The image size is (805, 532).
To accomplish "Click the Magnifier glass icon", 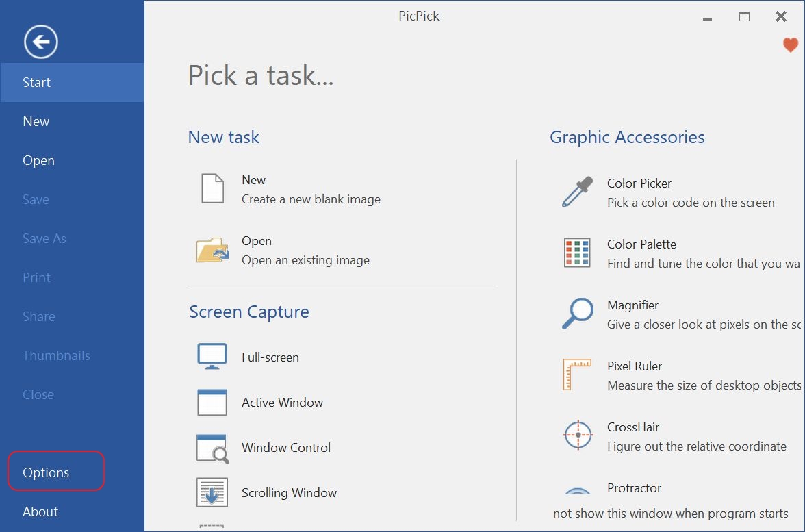I will pos(578,314).
